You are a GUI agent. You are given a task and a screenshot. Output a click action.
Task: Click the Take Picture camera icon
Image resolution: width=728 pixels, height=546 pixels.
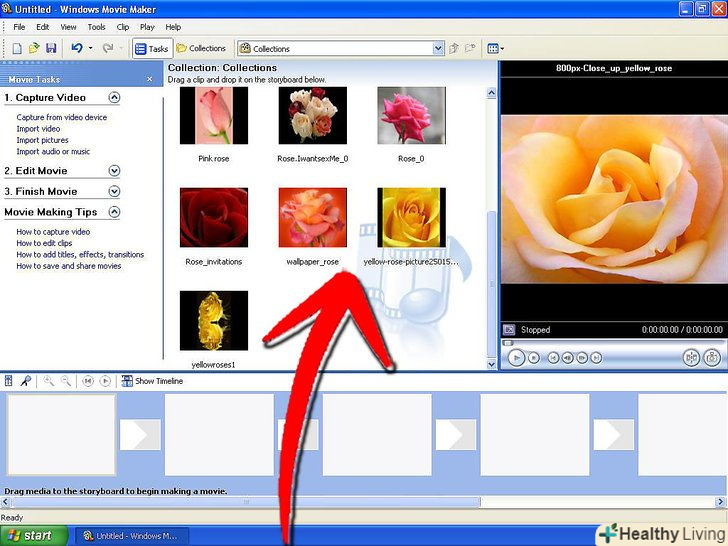pyautogui.click(x=712, y=358)
